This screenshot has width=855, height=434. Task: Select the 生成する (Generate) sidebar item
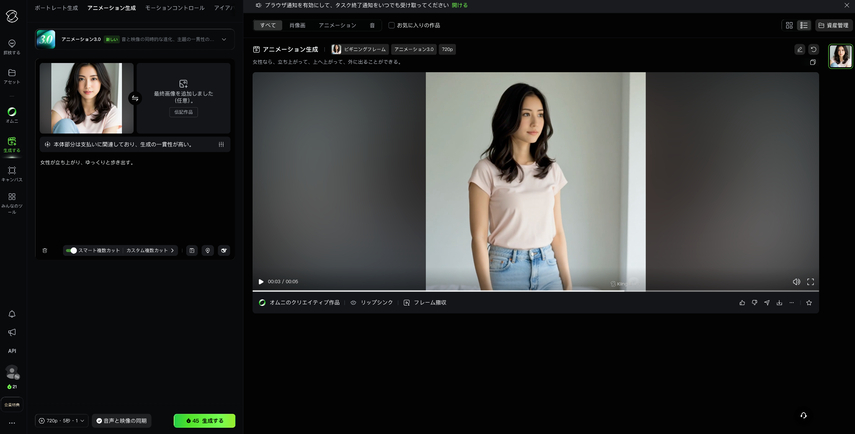(x=11, y=144)
